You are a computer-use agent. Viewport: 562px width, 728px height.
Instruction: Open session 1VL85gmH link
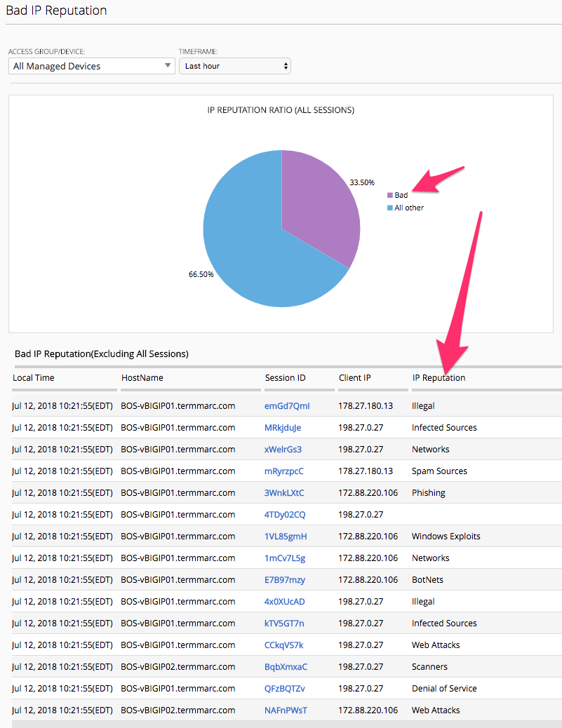(x=286, y=537)
